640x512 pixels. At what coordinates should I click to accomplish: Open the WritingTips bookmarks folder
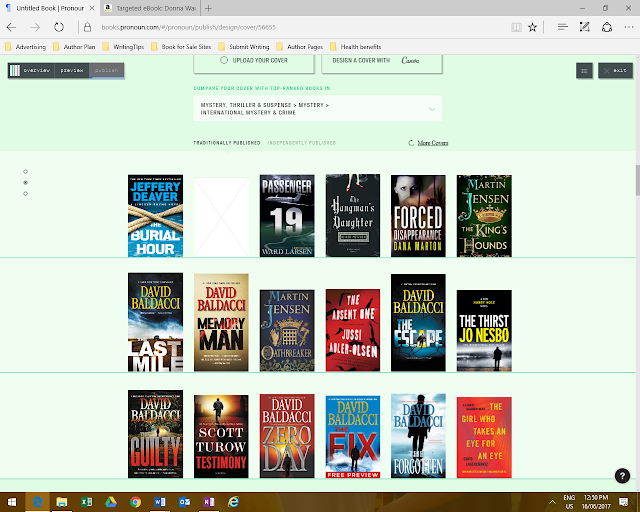click(x=123, y=47)
